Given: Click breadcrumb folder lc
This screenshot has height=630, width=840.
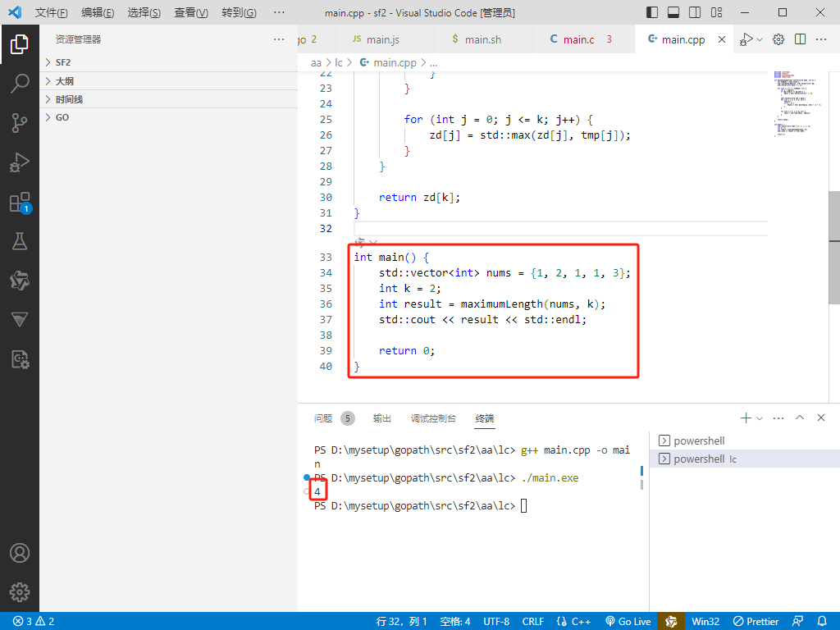Looking at the screenshot, I should tap(339, 62).
